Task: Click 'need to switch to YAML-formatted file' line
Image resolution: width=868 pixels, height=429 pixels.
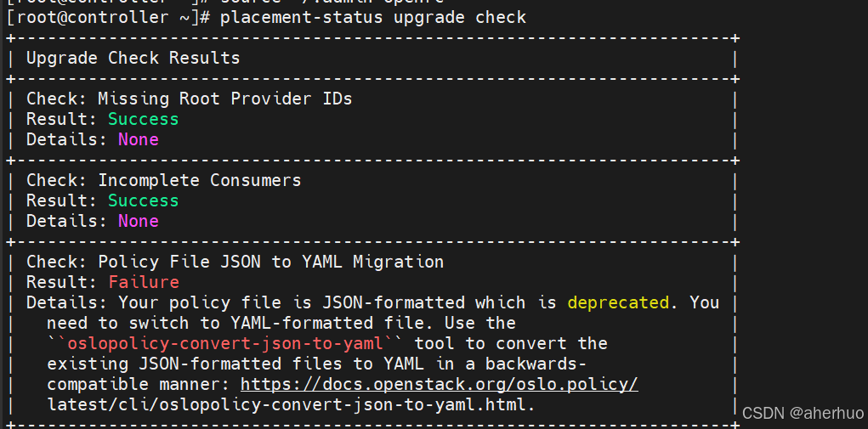Action: (281, 323)
